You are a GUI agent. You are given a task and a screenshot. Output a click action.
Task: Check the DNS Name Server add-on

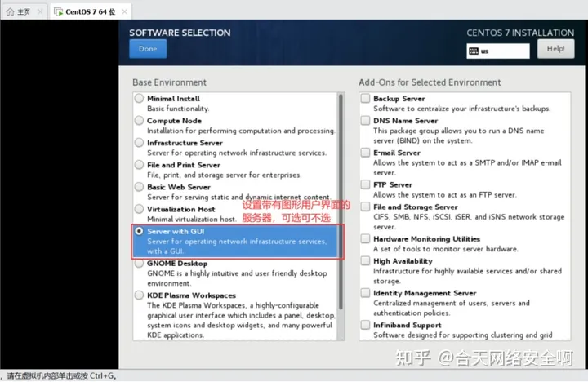pos(365,120)
